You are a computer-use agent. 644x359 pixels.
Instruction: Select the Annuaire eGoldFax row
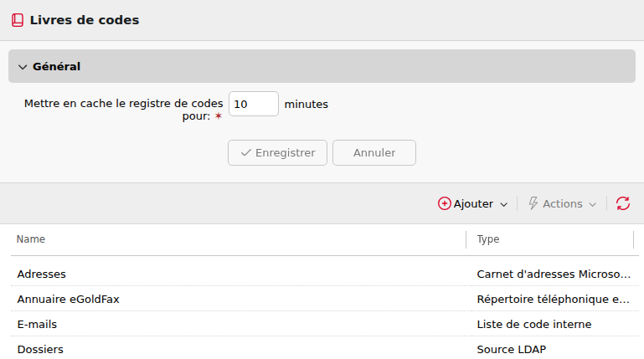pyautogui.click(x=325, y=299)
